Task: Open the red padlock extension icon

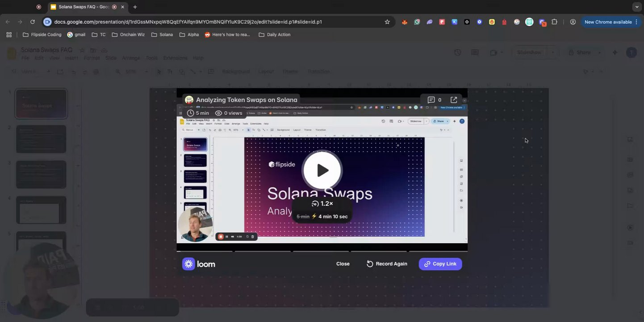Action: click(x=504, y=22)
